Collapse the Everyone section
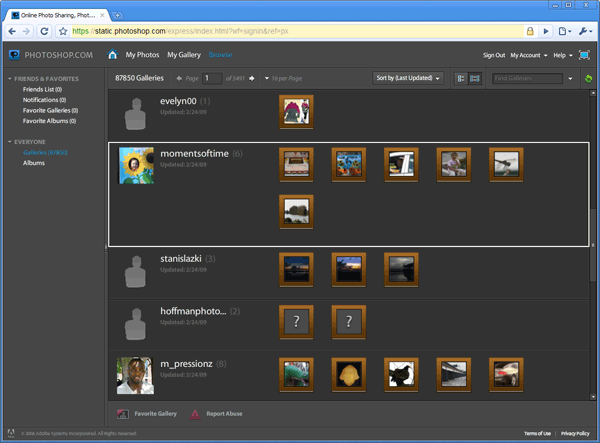Image resolution: width=600 pixels, height=443 pixels. tap(10, 142)
